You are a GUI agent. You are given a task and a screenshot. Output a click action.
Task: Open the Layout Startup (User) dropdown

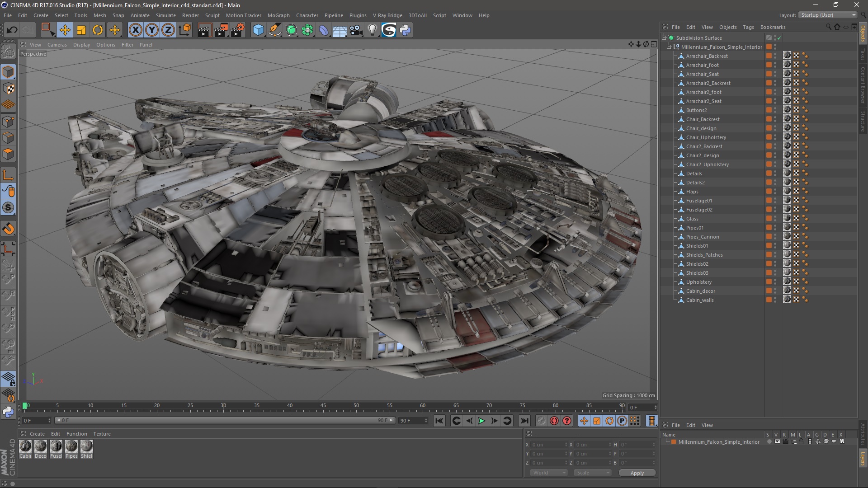[x=828, y=15]
